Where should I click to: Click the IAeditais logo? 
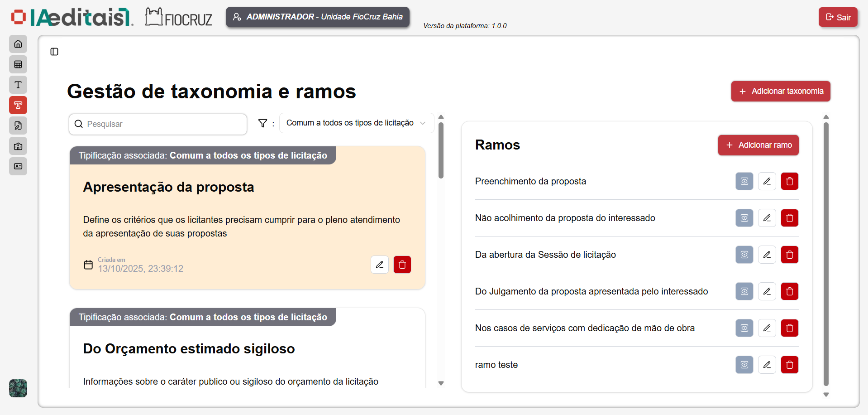72,17
